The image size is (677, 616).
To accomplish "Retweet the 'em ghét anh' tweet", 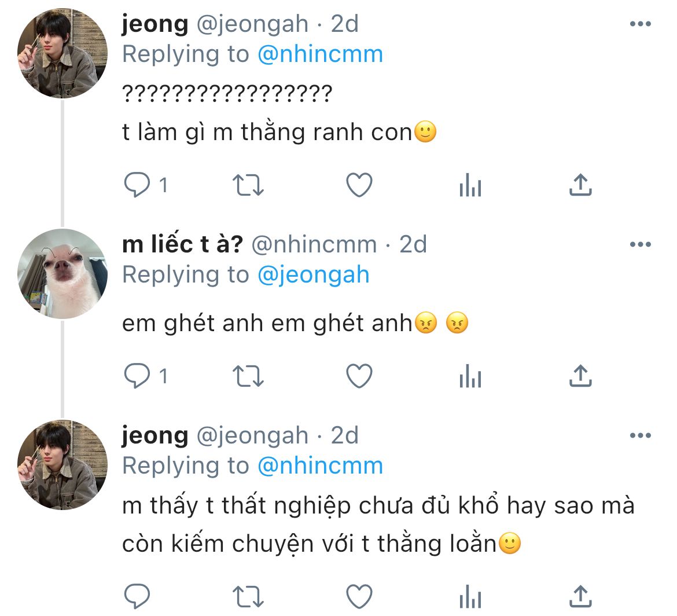I will click(248, 377).
